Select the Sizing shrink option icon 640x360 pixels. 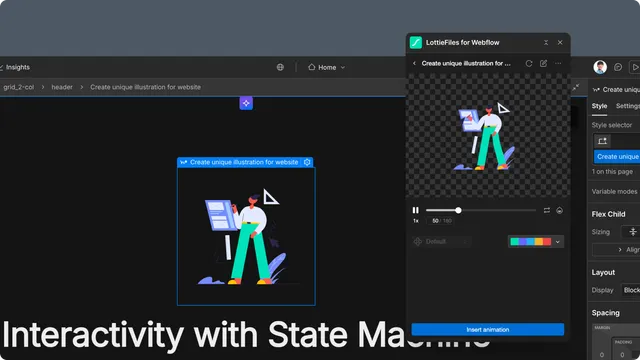(633, 232)
